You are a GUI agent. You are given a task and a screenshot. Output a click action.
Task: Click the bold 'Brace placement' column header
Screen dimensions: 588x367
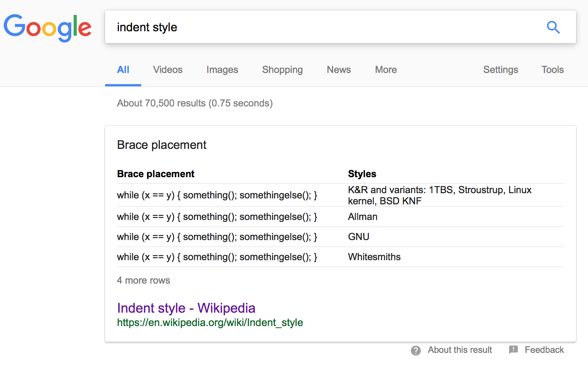coord(156,174)
